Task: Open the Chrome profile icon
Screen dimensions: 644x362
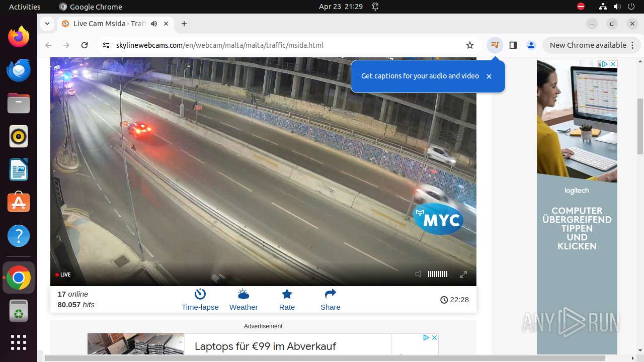Action: click(531, 45)
